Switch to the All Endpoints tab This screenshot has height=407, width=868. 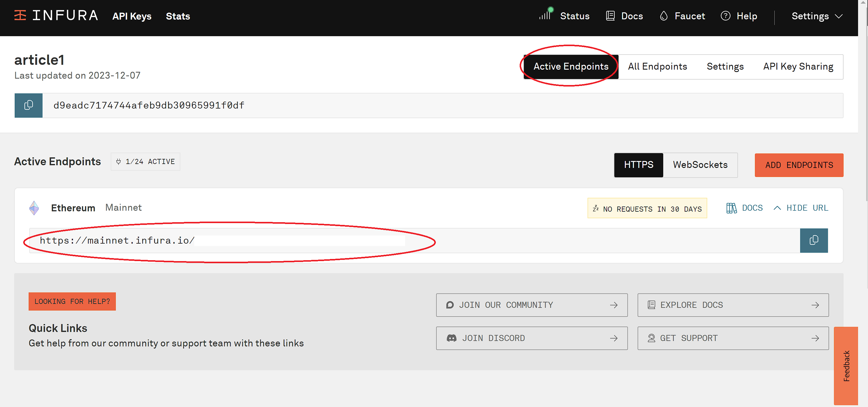pos(657,66)
